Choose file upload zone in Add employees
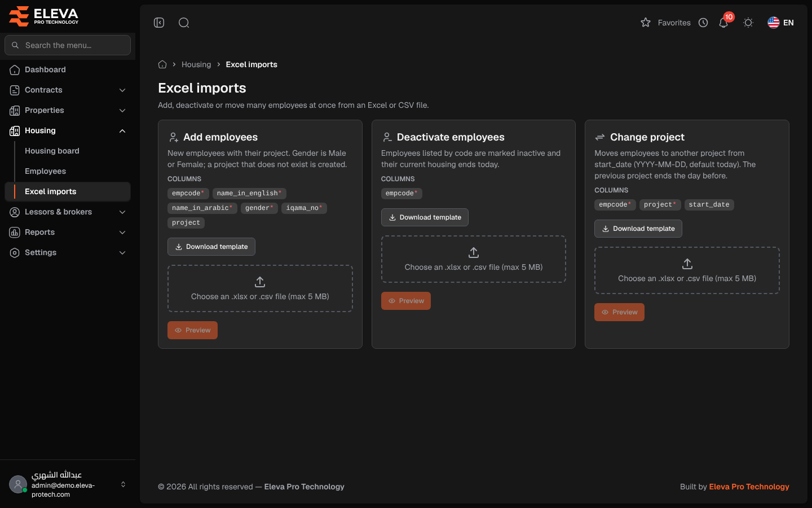This screenshot has width=812, height=508. click(260, 288)
